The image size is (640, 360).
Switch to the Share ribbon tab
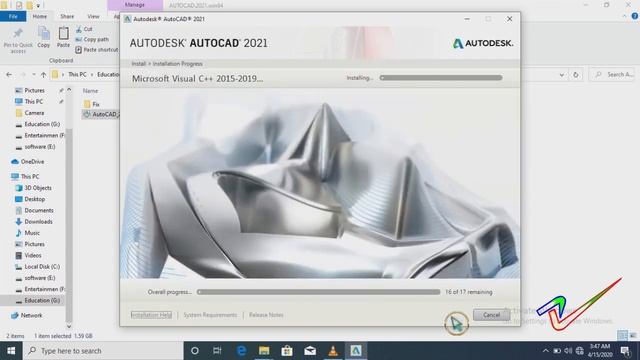67,16
